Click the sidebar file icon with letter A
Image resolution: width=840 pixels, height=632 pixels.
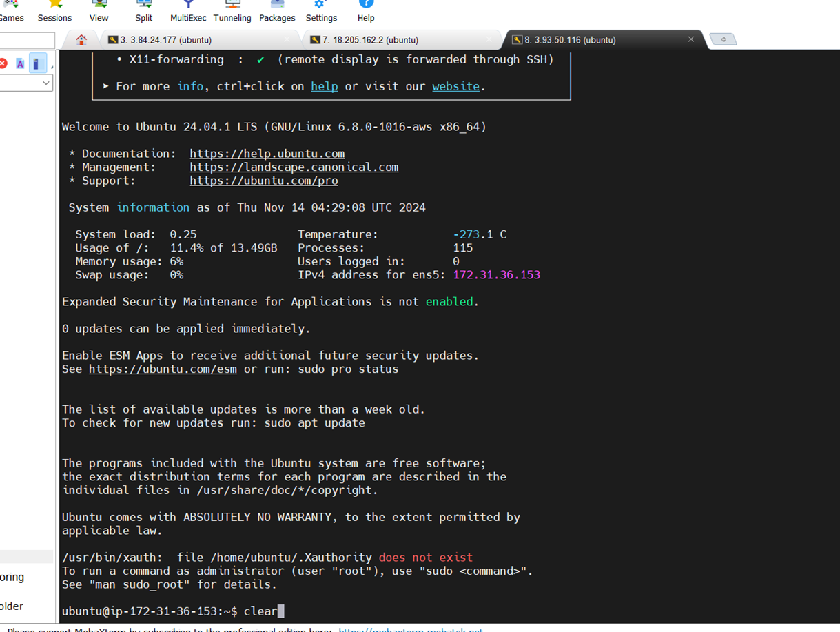click(20, 63)
